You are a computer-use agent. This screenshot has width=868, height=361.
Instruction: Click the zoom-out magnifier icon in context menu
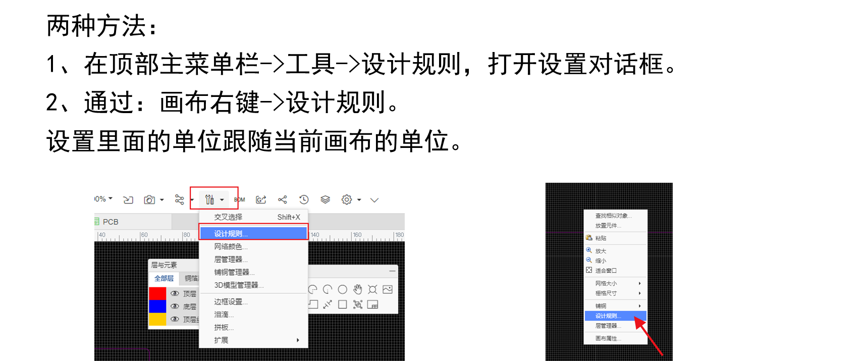[589, 261]
